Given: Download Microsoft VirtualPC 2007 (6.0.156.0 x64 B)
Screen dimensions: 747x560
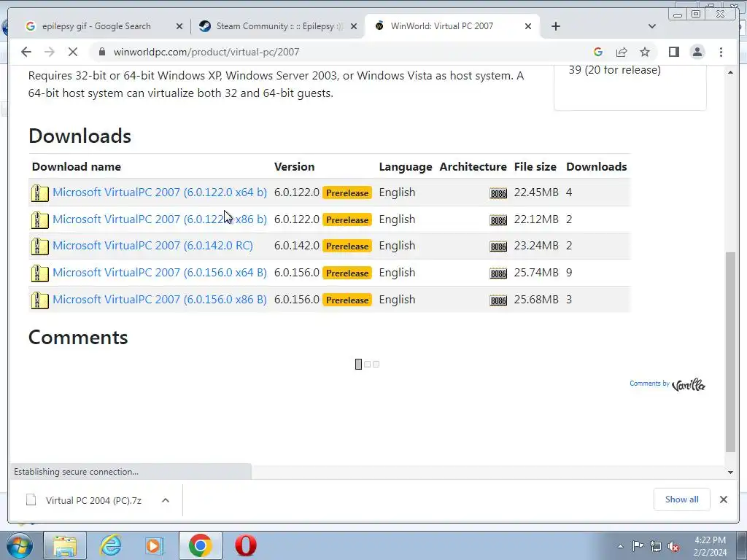Looking at the screenshot, I should pyautogui.click(x=160, y=273).
